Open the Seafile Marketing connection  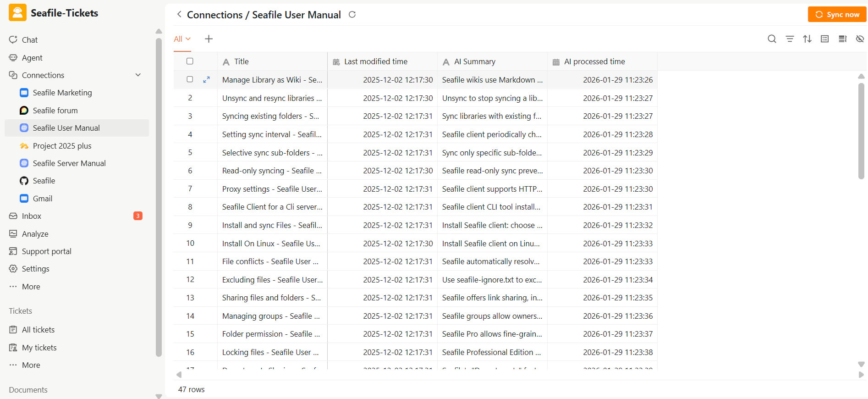tap(77, 93)
